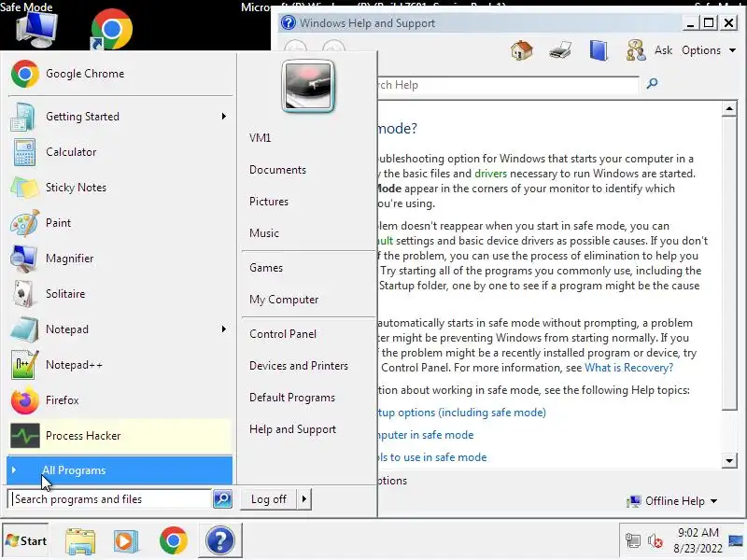Viewport: 747px width, 560px height.
Task: Click the Help window scroll up arrow
Action: coord(729,108)
